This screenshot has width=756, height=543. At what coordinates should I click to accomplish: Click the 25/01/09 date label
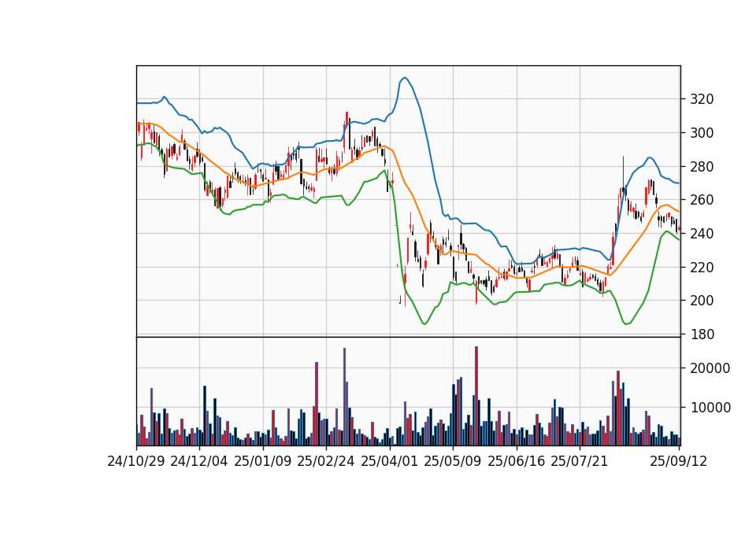point(263,461)
